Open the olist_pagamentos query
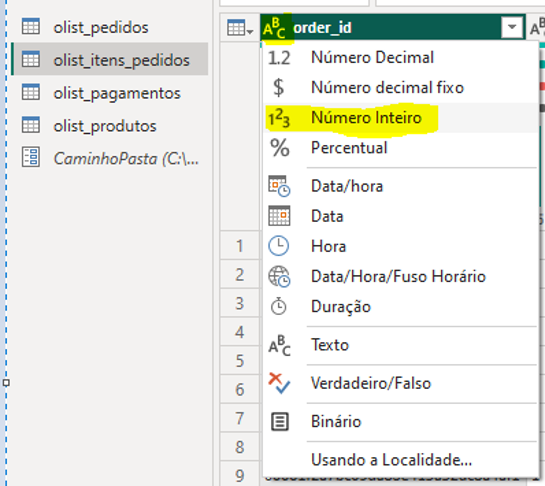The width and height of the screenshot is (545, 486). 110,93
